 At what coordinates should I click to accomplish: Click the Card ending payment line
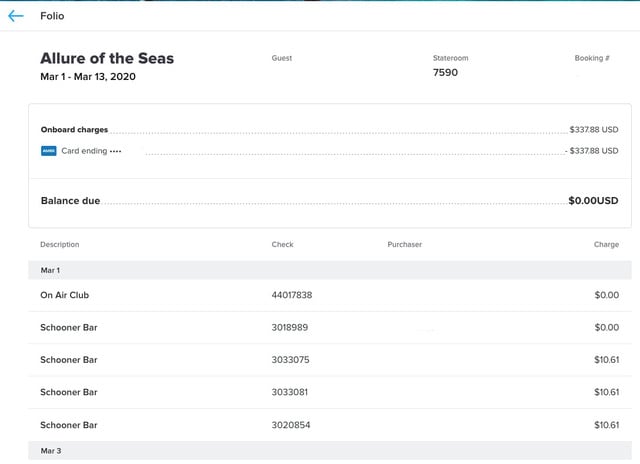pos(329,151)
